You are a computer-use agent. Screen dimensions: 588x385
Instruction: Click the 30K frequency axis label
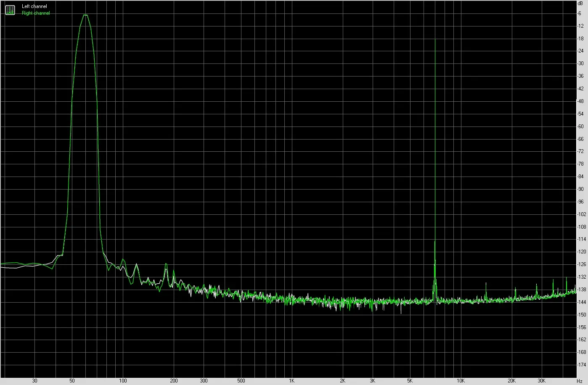[x=541, y=381]
